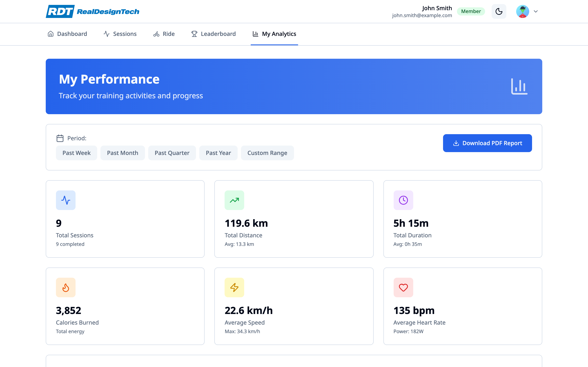This screenshot has height=367, width=588.
Task: Select the Past Month filter button
Action: point(122,153)
